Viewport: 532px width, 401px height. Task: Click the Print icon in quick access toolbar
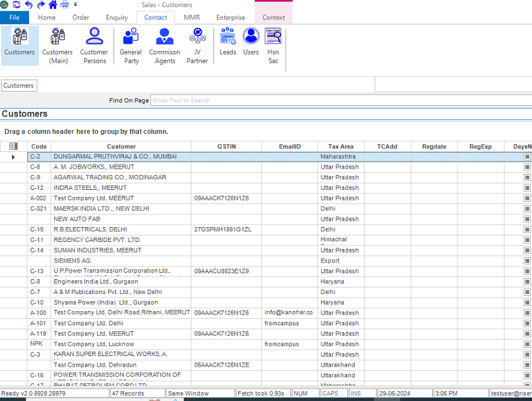pos(65,5)
